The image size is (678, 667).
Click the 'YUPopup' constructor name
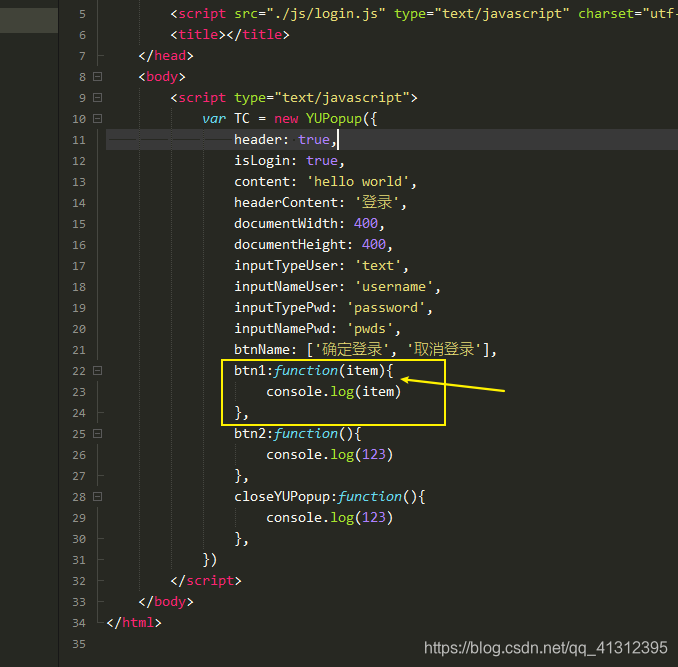pyautogui.click(x=333, y=118)
